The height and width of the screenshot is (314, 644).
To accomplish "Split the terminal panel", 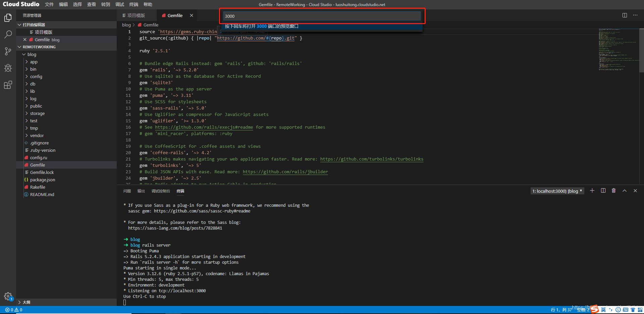I will [603, 191].
